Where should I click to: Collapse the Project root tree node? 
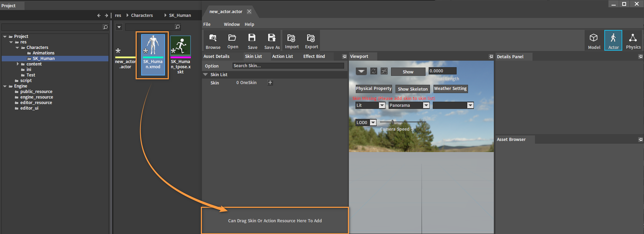[x=5, y=37]
